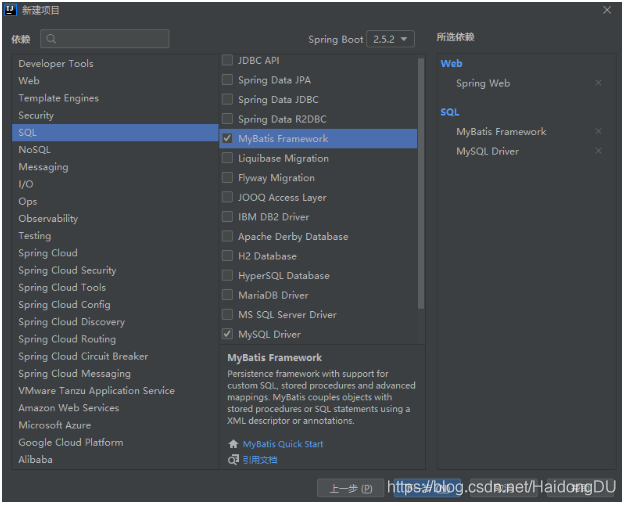The width and height of the screenshot is (626, 506).
Task: Choose VMware Tanzu Application Service
Action: click(115, 391)
